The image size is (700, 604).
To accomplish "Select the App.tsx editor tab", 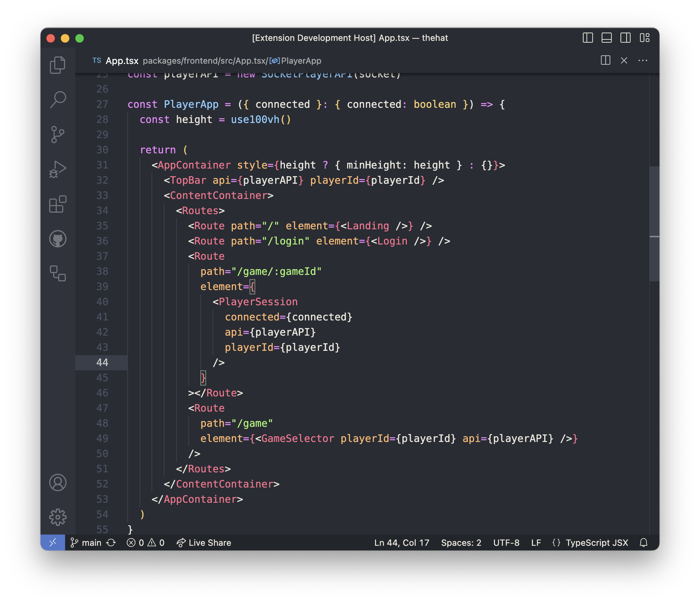I will pyautogui.click(x=121, y=61).
